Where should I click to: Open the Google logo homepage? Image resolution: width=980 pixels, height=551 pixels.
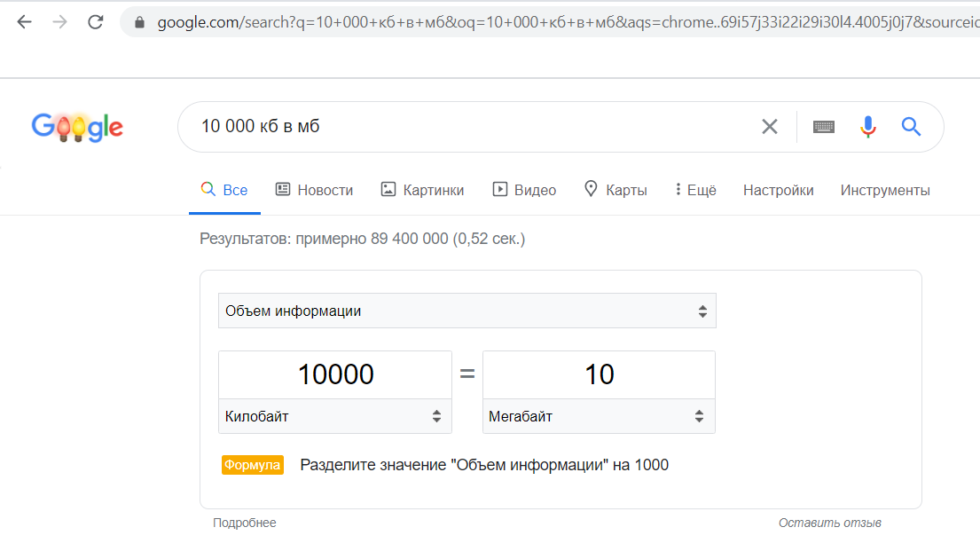pyautogui.click(x=77, y=127)
